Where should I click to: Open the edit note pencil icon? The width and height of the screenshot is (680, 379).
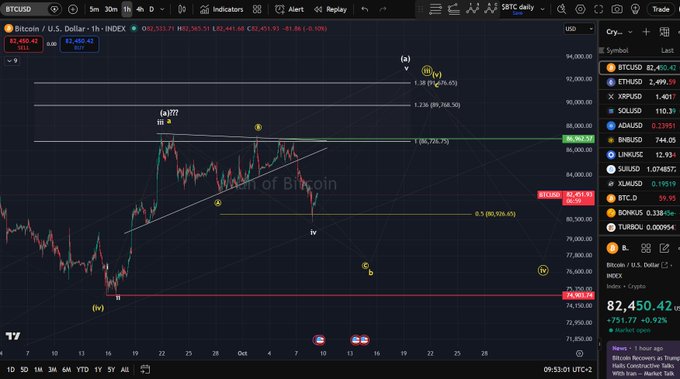(664, 248)
